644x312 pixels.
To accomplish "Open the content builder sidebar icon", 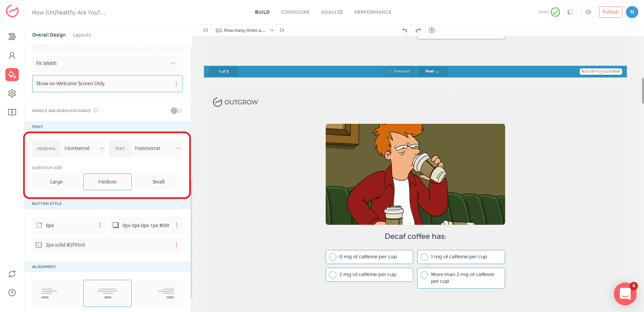I will (x=12, y=37).
